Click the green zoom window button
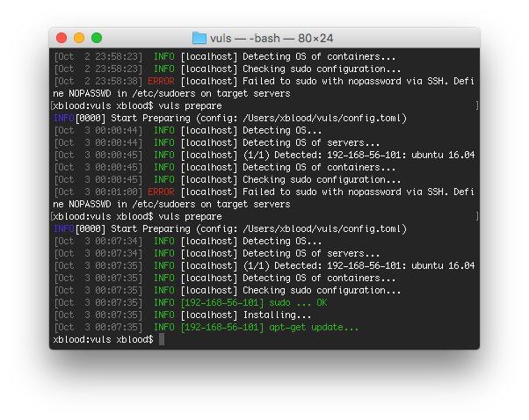529x420 pixels. click(x=97, y=38)
